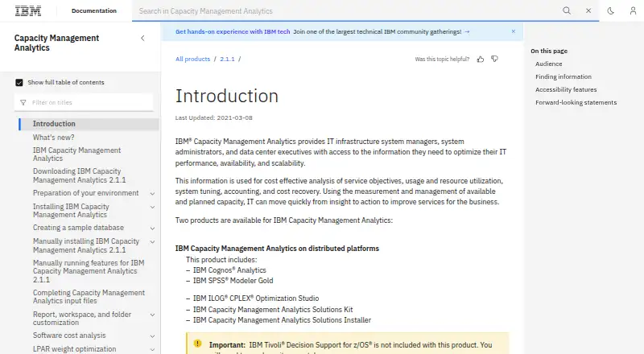The width and height of the screenshot is (644, 354).
Task: Click the thumbs down icon
Action: [x=494, y=60]
